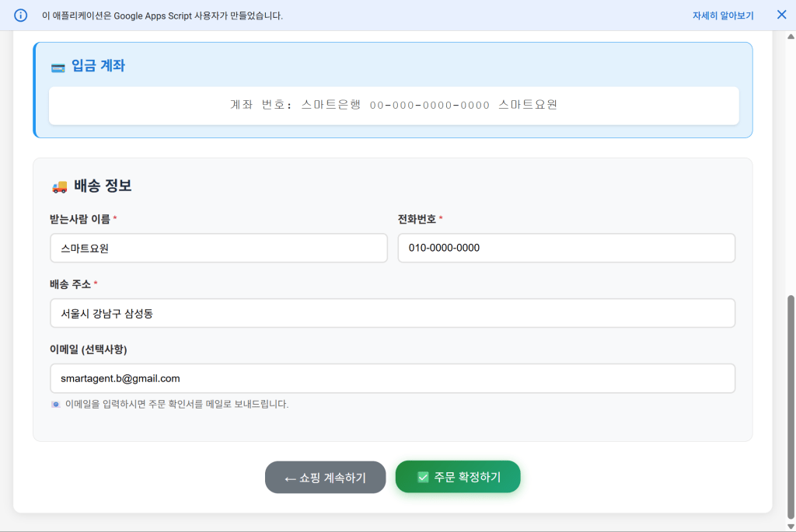Click the small envelope icon below the email field
This screenshot has width=796, height=532.
[55, 405]
